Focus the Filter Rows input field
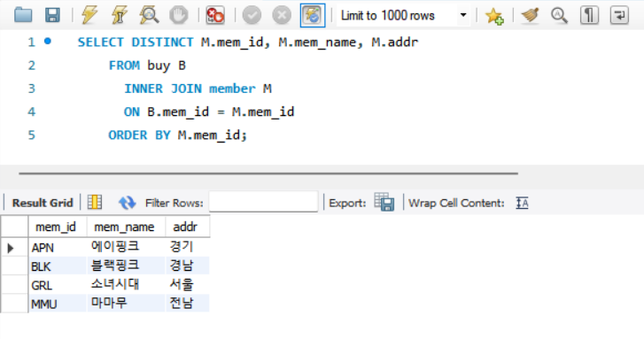The image size is (644, 339). coord(263,202)
